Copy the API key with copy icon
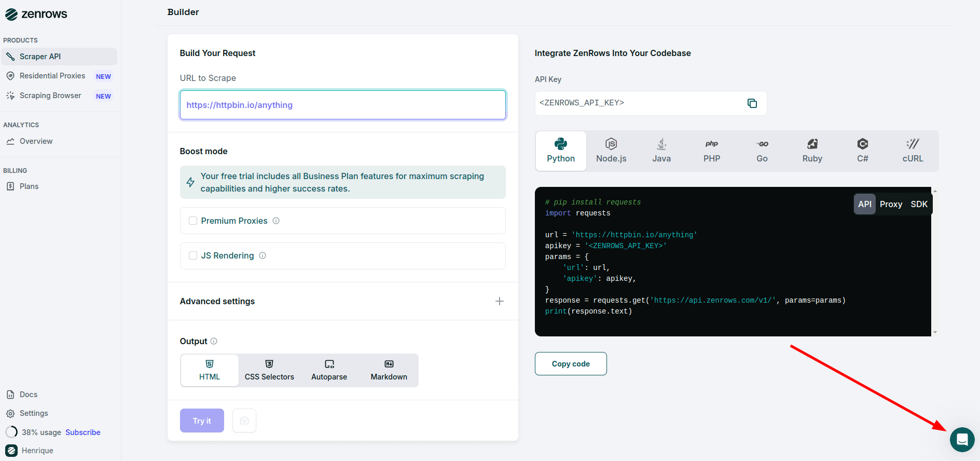Image resolution: width=980 pixels, height=461 pixels. tap(752, 103)
